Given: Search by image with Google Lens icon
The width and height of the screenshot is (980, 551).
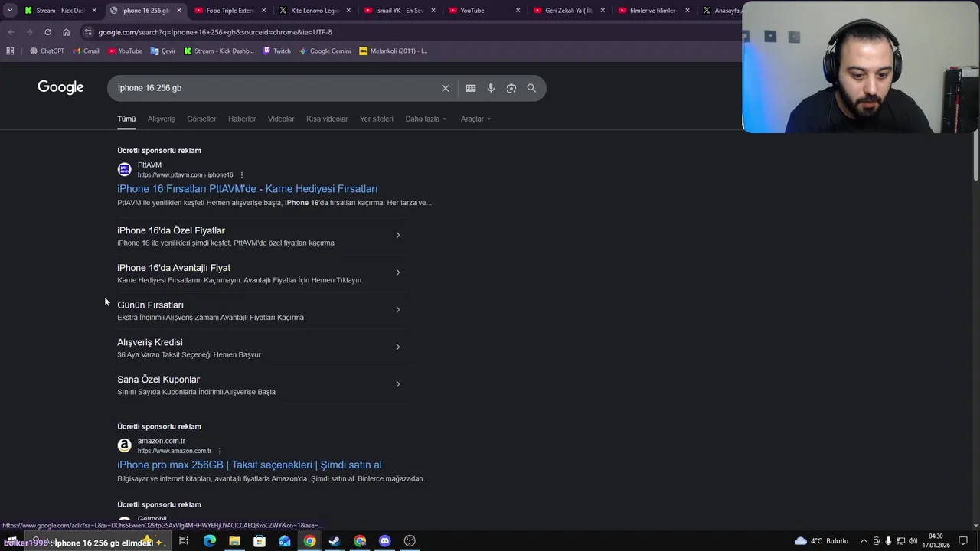Looking at the screenshot, I should pos(511,88).
